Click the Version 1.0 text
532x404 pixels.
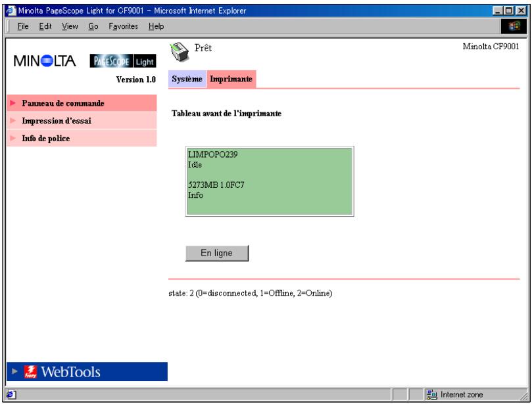point(135,79)
